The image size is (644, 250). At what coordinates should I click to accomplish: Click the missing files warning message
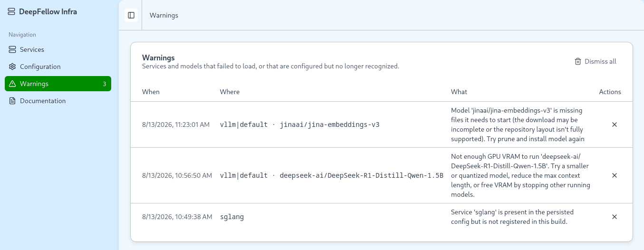pos(518,125)
